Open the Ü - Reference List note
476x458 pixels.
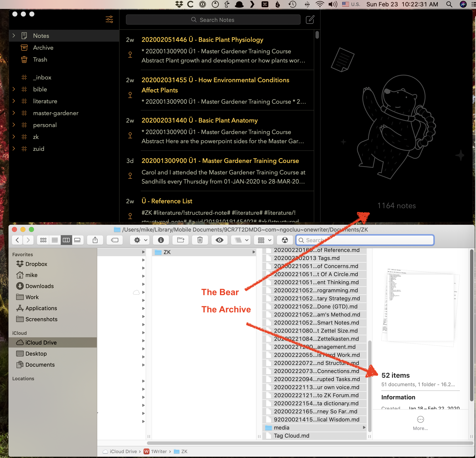pyautogui.click(x=217, y=206)
